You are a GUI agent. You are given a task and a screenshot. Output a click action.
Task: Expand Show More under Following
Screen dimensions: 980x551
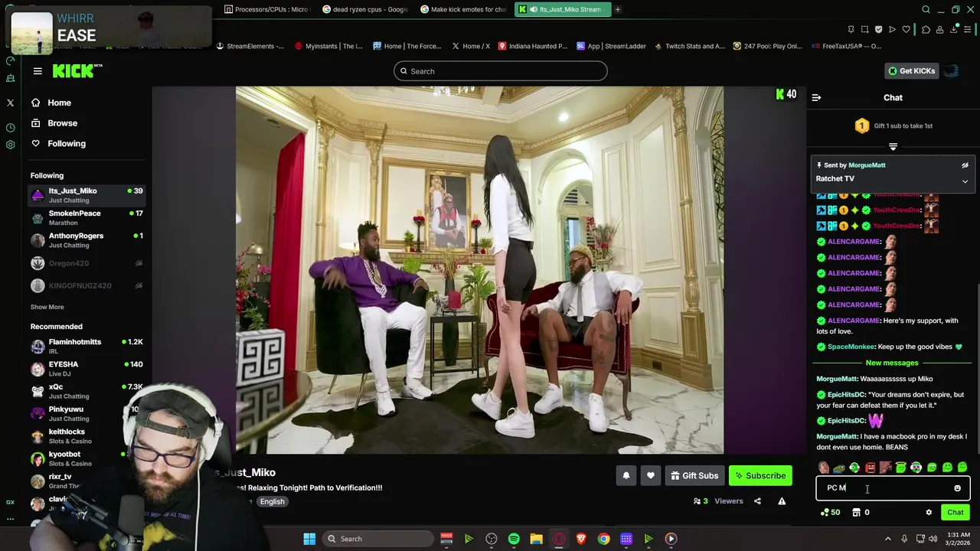pyautogui.click(x=47, y=307)
